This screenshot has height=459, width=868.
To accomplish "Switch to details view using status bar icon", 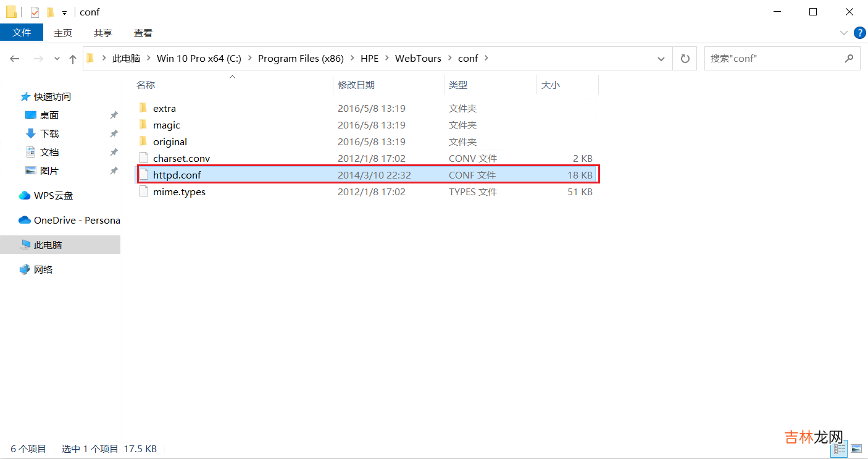I will [839, 448].
